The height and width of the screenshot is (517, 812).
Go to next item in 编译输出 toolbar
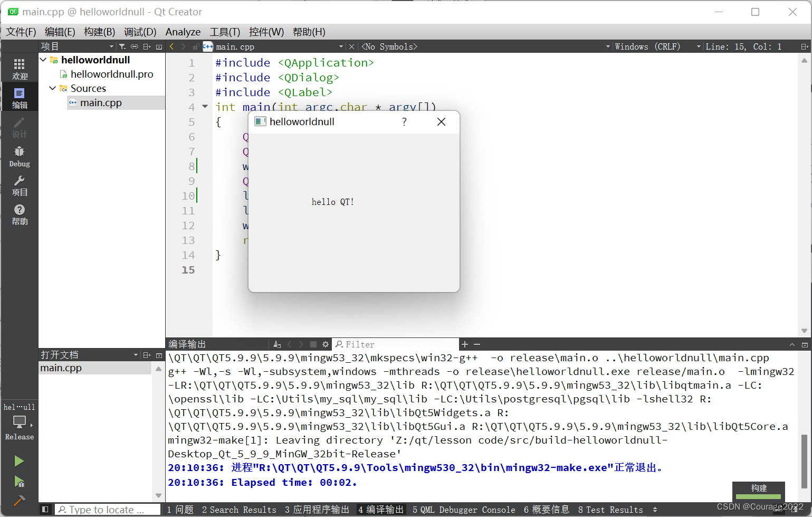(x=301, y=344)
